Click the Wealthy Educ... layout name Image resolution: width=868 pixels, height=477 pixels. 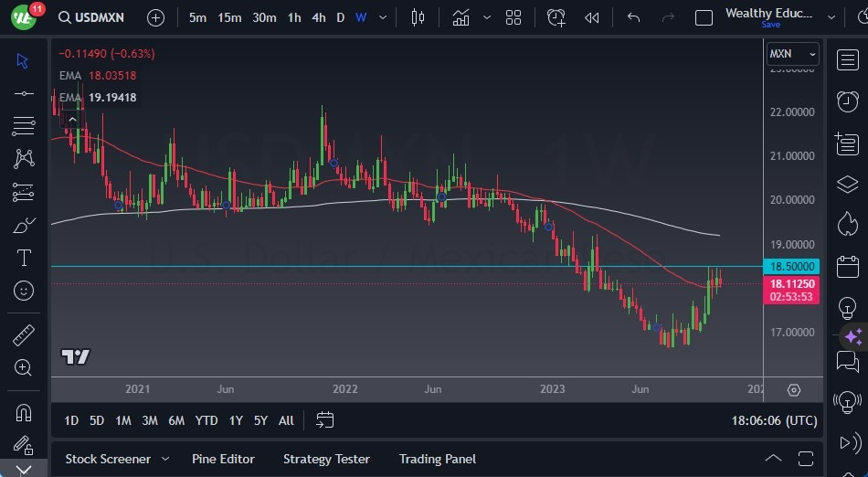pyautogui.click(x=769, y=13)
